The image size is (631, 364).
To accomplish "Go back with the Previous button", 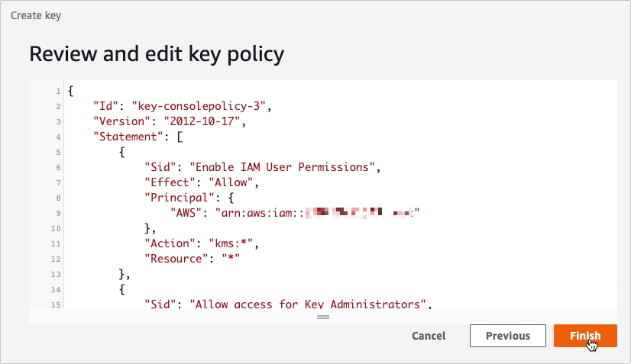I will point(507,336).
